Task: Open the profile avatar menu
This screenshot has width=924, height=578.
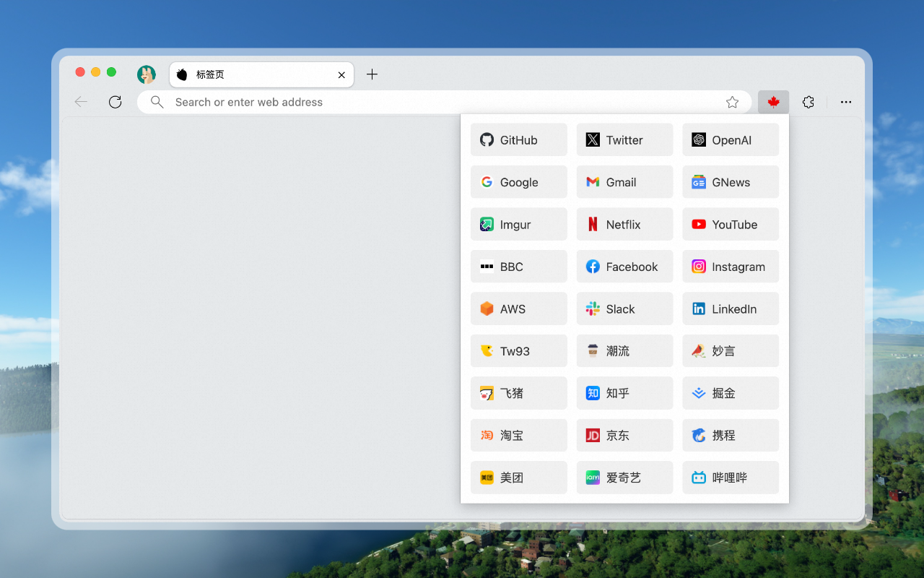Action: click(x=147, y=74)
